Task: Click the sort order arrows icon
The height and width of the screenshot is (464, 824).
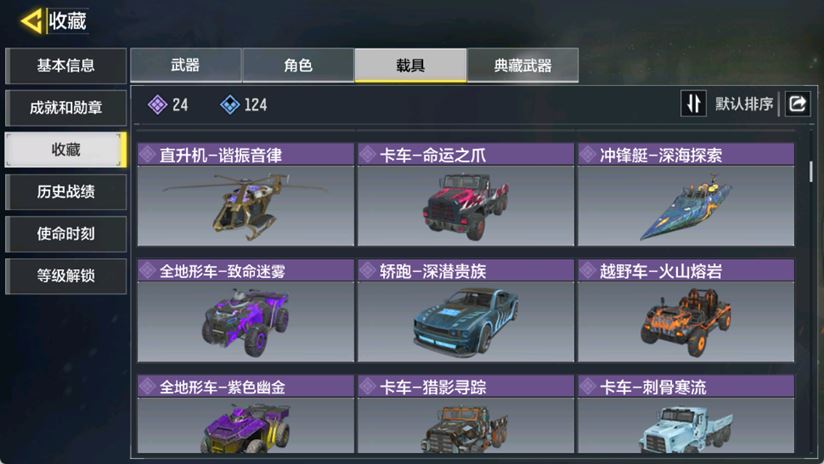Action: click(x=693, y=104)
